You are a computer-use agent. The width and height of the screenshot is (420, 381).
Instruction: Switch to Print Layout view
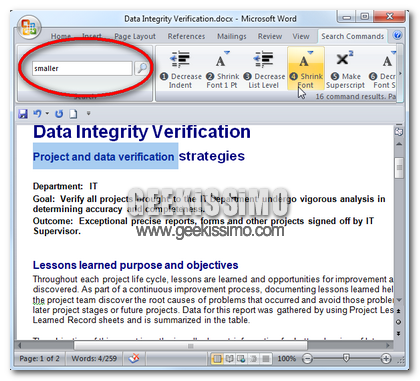[x=217, y=359]
